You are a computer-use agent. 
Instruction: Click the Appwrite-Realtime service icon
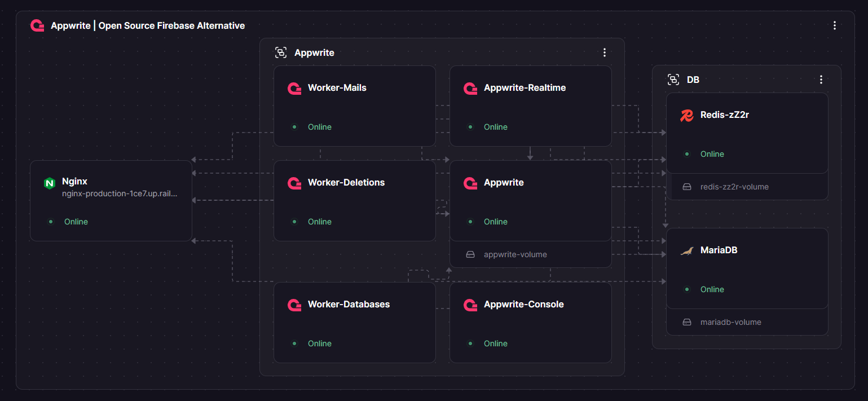point(470,88)
